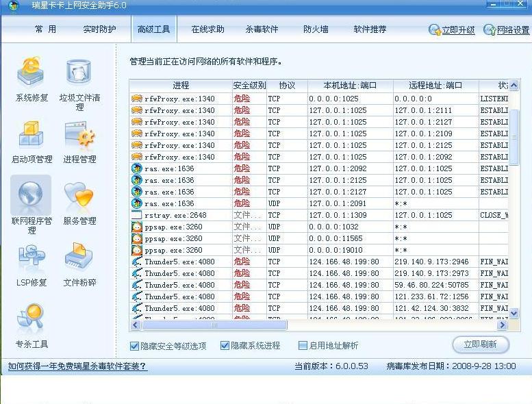The width and height of the screenshot is (532, 404).
Task: Select Thunder5.exe row with 219.140.9.173:2973
Action: click(x=319, y=273)
